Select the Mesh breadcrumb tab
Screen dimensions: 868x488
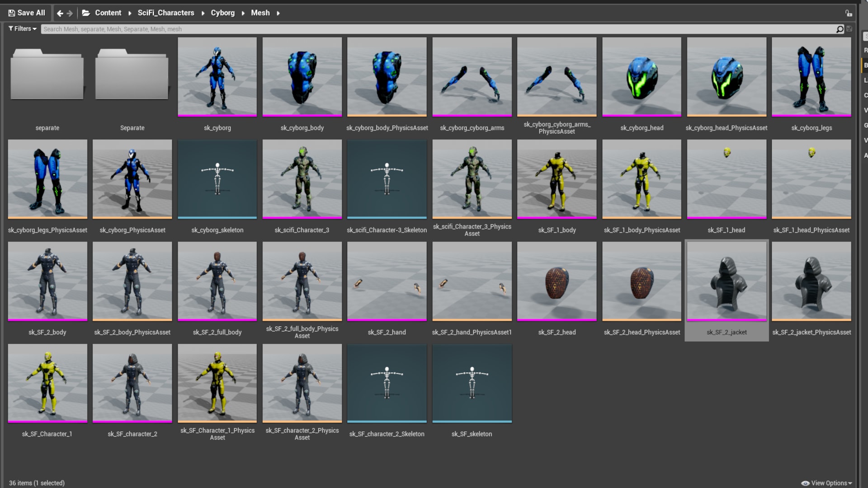point(260,13)
